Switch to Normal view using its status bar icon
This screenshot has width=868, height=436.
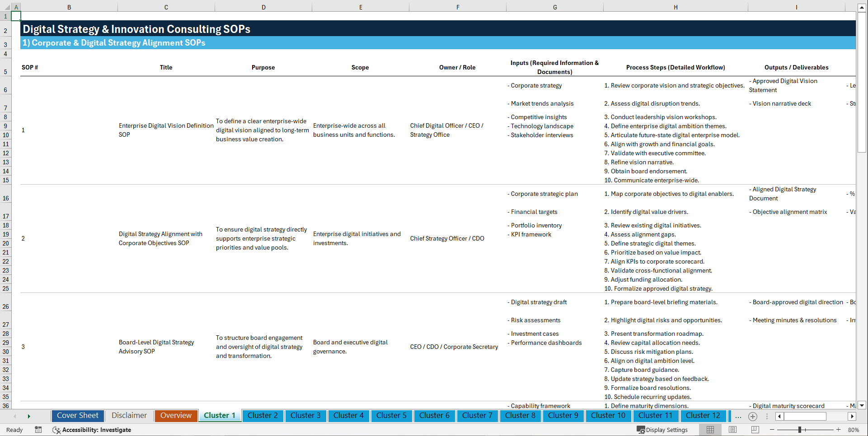click(709, 430)
